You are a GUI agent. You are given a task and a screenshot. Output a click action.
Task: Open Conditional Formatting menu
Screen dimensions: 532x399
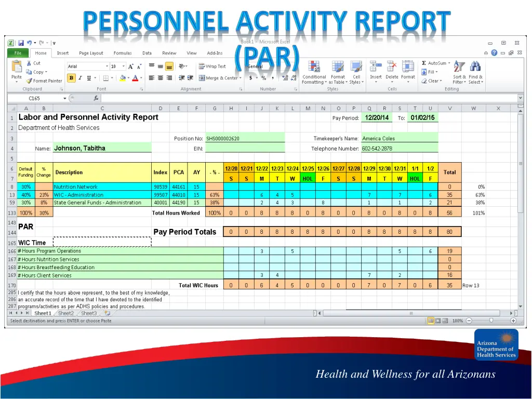pos(314,73)
